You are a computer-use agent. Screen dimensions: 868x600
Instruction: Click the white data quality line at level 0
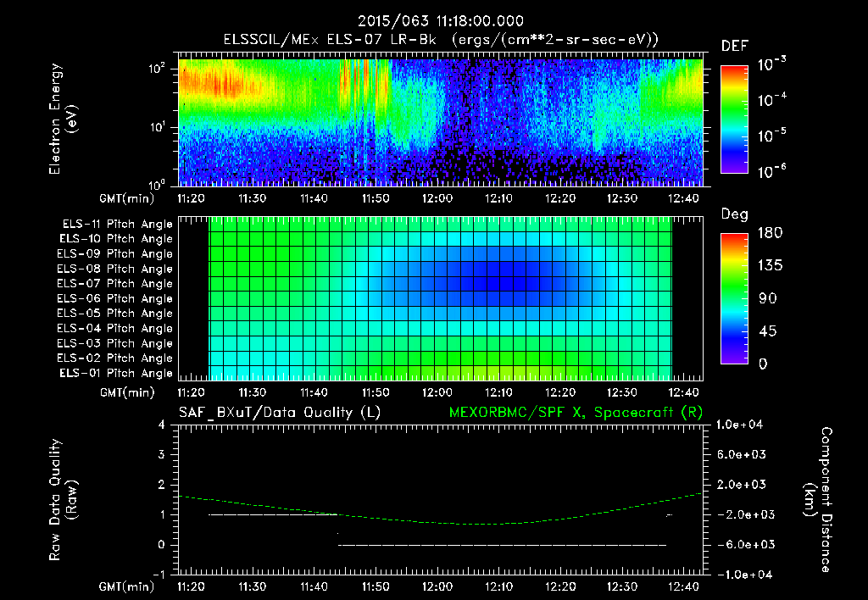pyautogui.click(x=502, y=545)
